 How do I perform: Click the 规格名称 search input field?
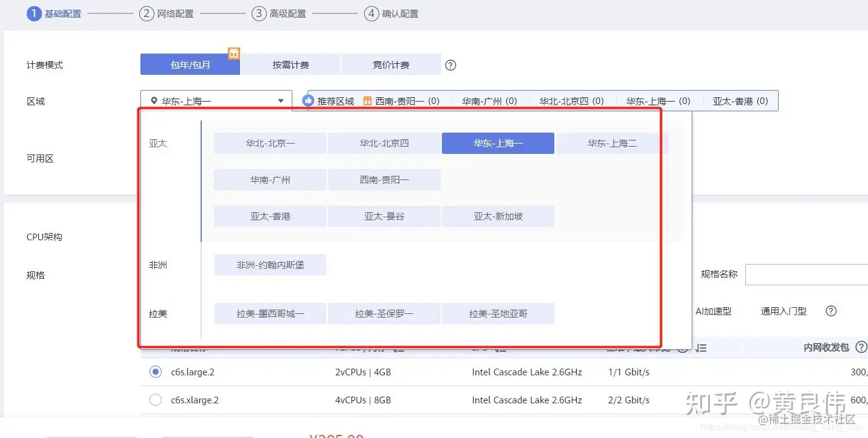806,274
